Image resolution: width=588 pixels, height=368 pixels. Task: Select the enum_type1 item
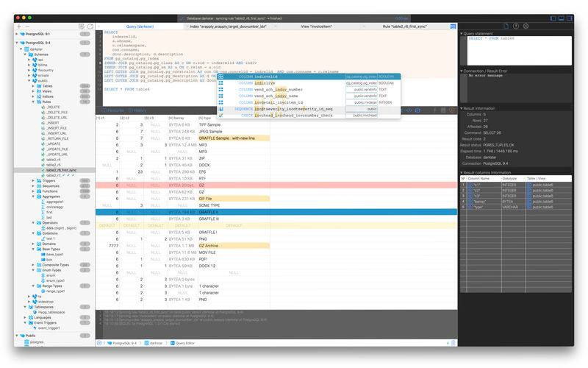coord(55,280)
